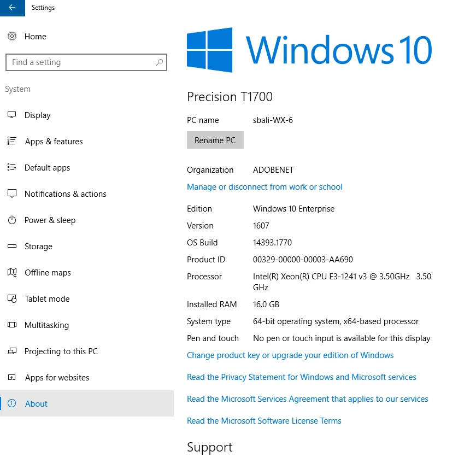Click the Version value 1607
The width and height of the screenshot is (476, 463).
click(261, 226)
